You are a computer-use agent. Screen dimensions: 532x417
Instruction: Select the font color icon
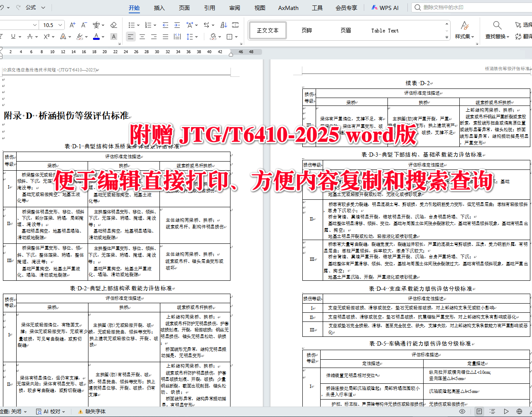point(96,37)
